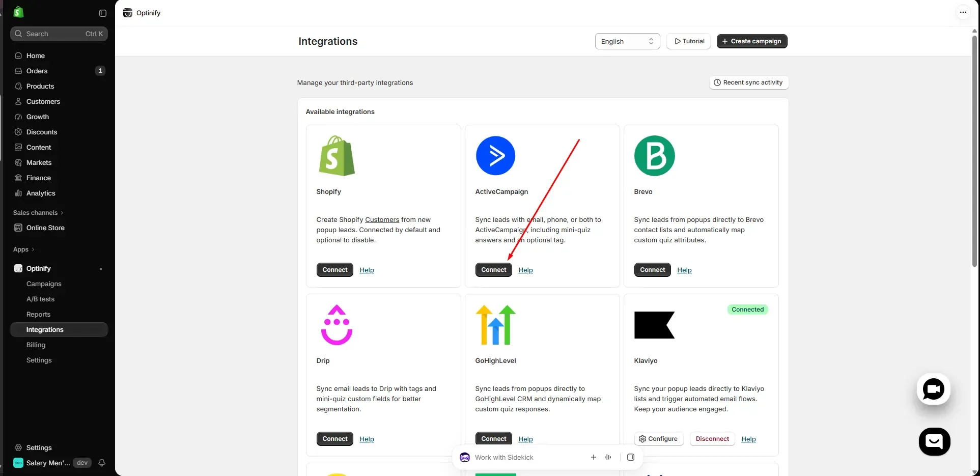The width and height of the screenshot is (980, 476).
Task: Open the English language dropdown
Action: (627, 41)
